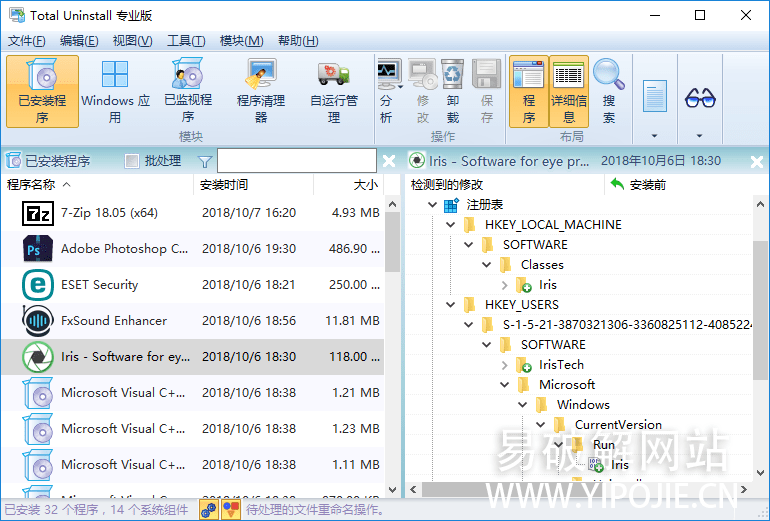This screenshot has width=770, height=521.
Task: Select the Microsoft Visual C++ 1.21 MB entry
Action: point(192,393)
